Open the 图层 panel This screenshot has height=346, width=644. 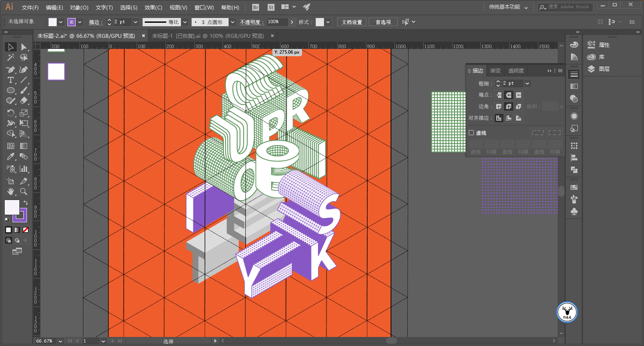(598, 69)
